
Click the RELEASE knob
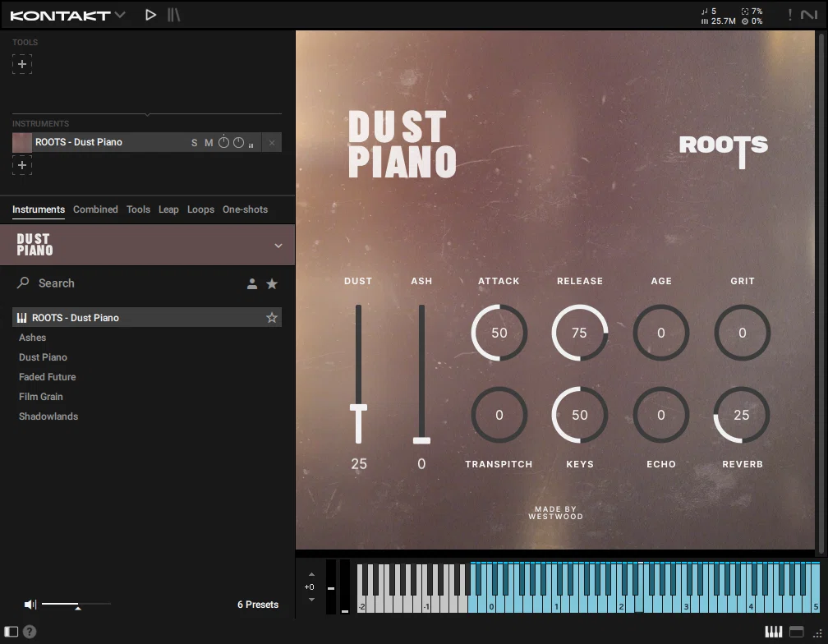pyautogui.click(x=580, y=333)
